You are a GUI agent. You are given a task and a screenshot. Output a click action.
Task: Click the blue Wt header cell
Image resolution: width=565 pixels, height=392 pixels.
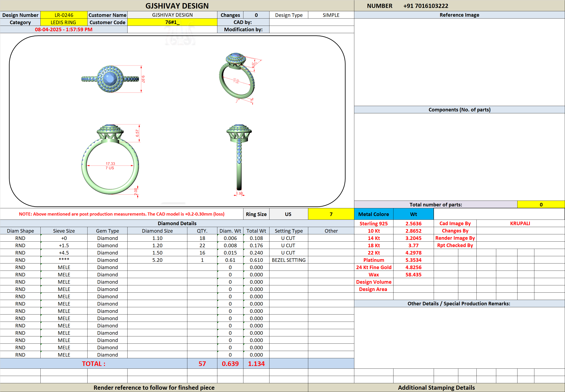pyautogui.click(x=414, y=214)
